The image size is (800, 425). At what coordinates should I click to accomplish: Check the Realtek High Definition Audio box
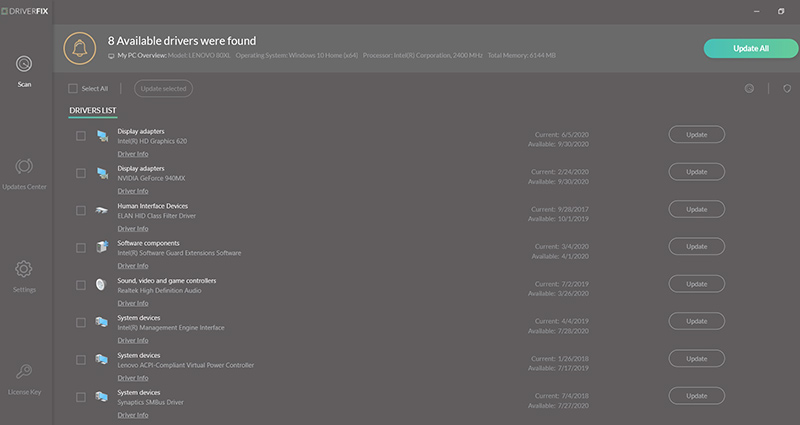[81, 285]
